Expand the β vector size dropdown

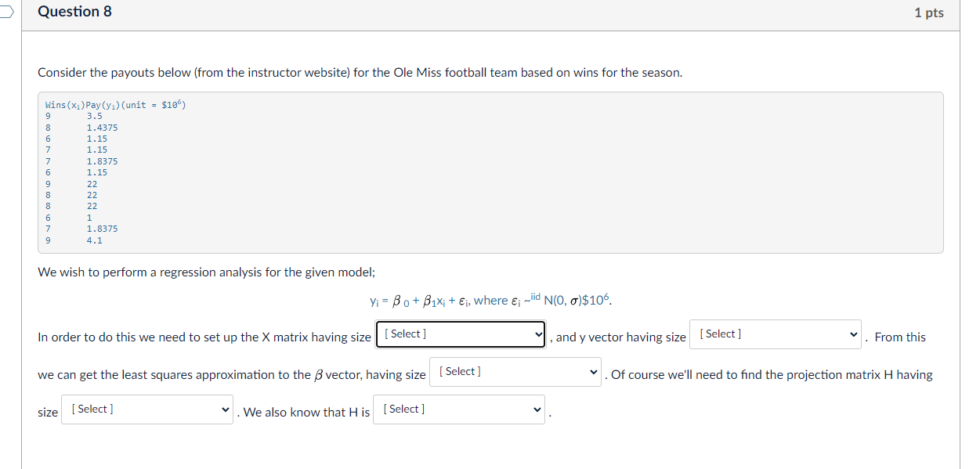515,372
